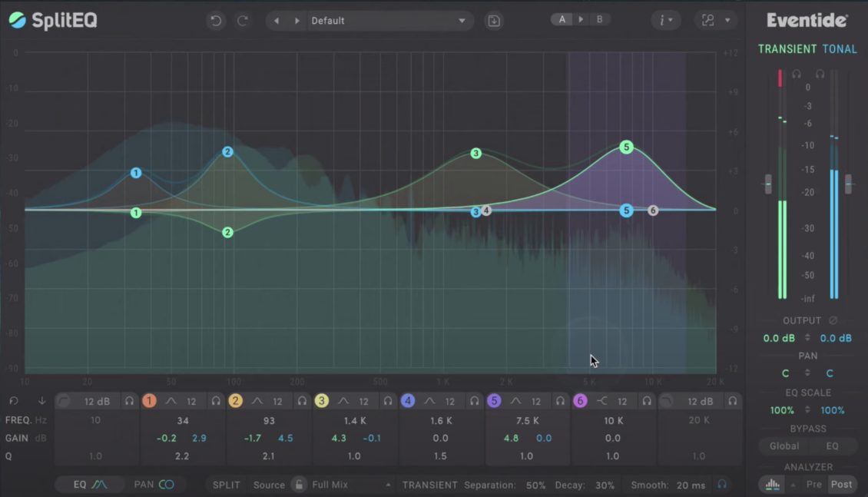
Task: Click the down arrow icon beside reset
Action: pyautogui.click(x=41, y=401)
